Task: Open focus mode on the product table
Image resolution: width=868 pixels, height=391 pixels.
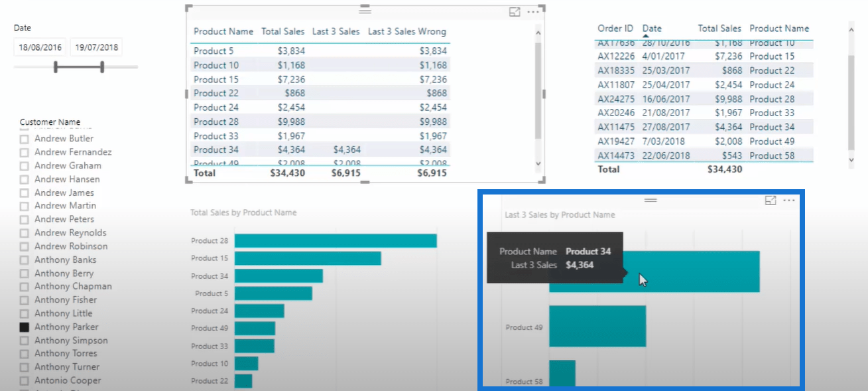Action: coord(515,12)
